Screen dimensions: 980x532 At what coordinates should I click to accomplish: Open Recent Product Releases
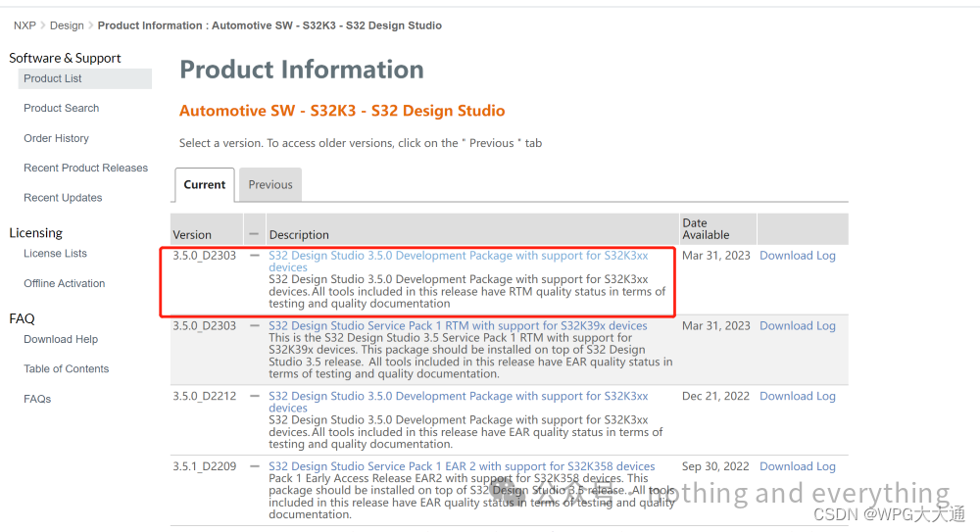(x=85, y=168)
